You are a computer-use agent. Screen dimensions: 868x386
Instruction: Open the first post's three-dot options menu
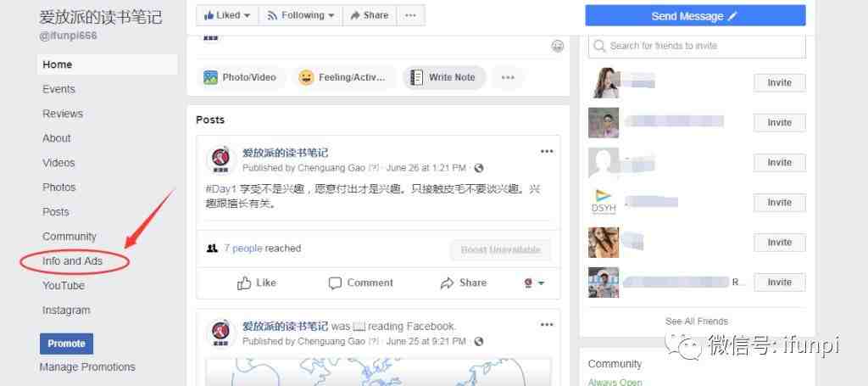click(547, 152)
